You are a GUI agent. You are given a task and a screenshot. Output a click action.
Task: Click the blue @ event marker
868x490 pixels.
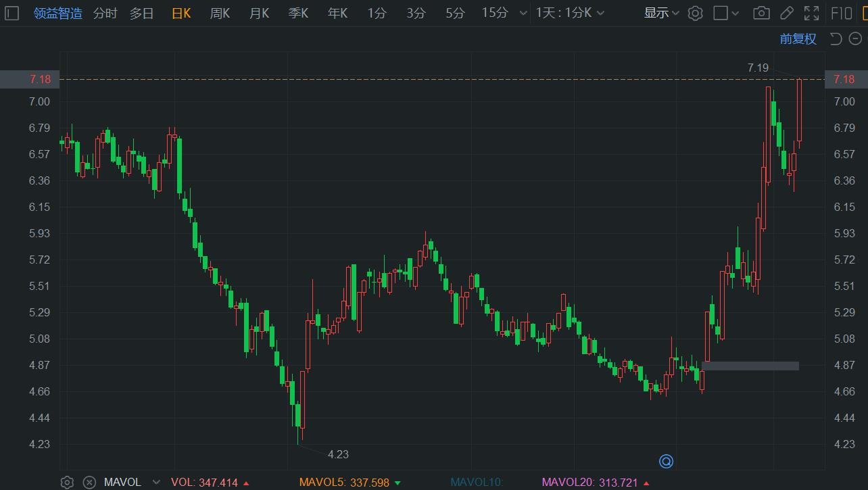click(666, 462)
